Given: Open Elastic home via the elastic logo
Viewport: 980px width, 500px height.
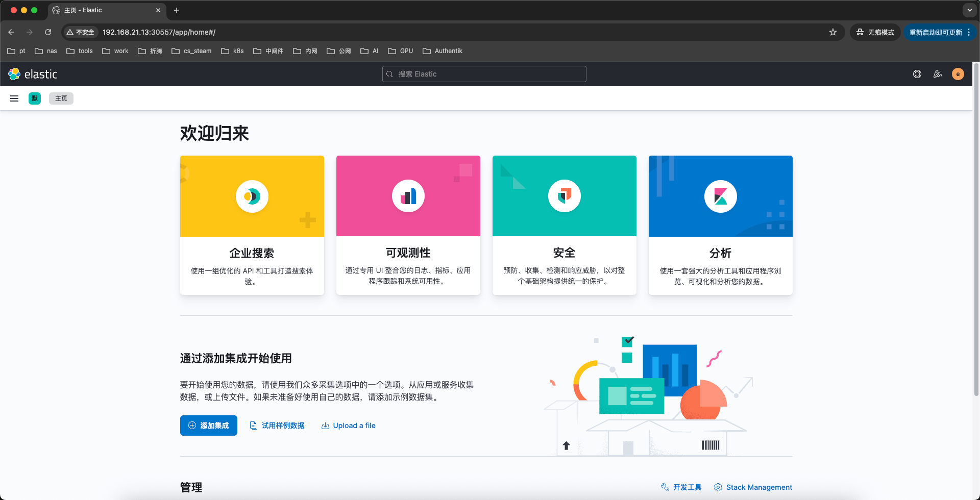Looking at the screenshot, I should pyautogui.click(x=33, y=74).
